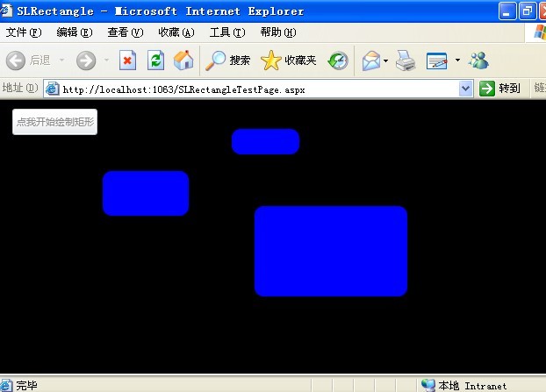Click the Mail envelope icon
The height and width of the screenshot is (392, 546).
[x=371, y=61]
